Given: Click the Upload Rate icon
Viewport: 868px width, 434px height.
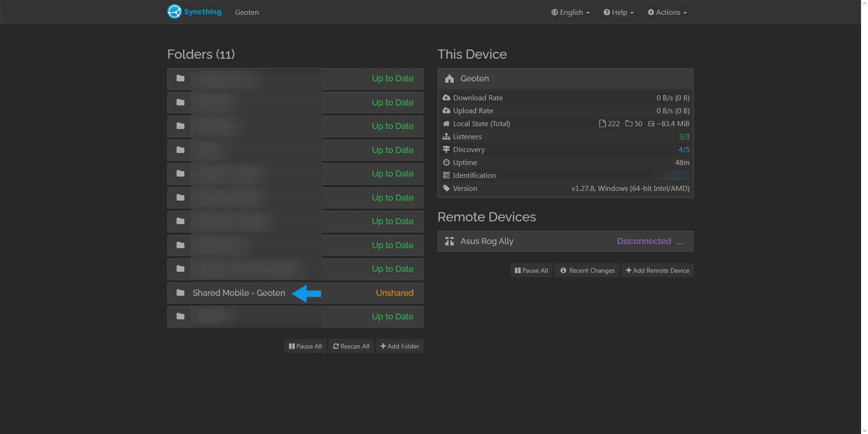Looking at the screenshot, I should pos(446,110).
